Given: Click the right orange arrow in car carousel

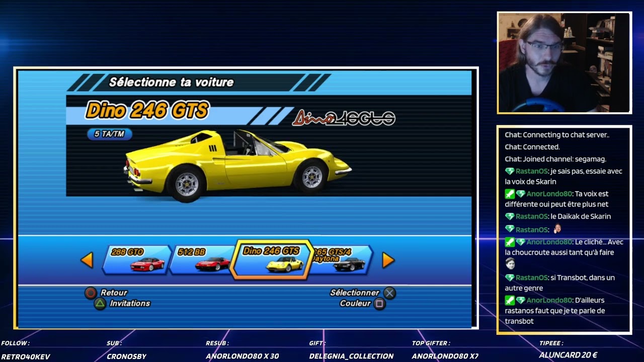Looking at the screenshot, I should 388,260.
